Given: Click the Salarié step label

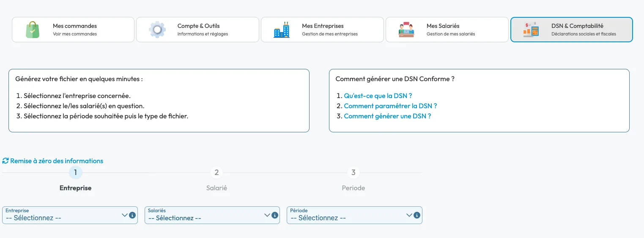Looking at the screenshot, I should [x=216, y=188].
